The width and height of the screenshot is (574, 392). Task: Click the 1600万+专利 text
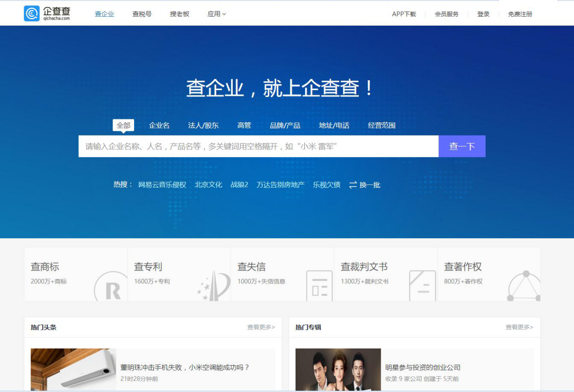(x=152, y=282)
